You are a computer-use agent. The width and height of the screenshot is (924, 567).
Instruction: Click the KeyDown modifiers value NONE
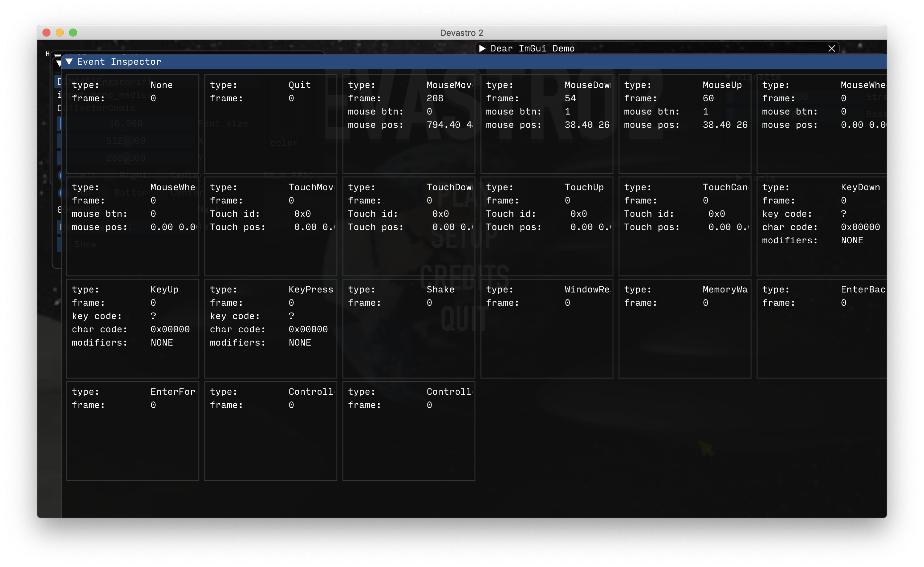(852, 240)
